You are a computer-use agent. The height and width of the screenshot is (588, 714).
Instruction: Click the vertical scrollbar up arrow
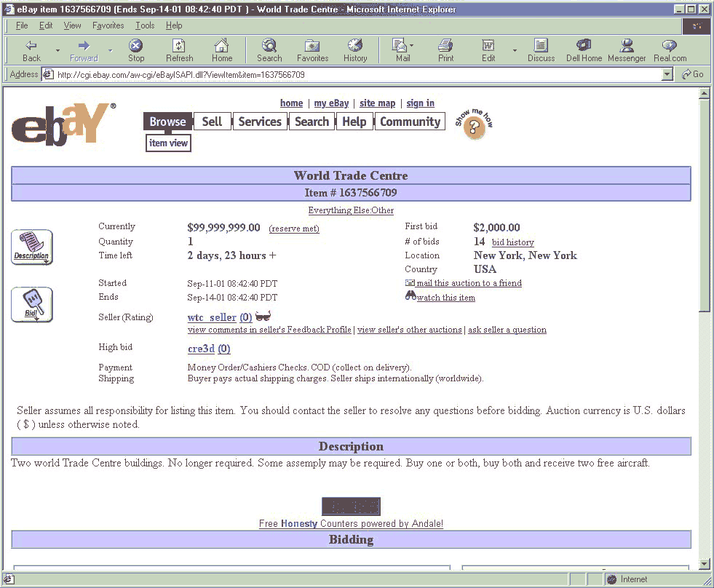coord(704,93)
